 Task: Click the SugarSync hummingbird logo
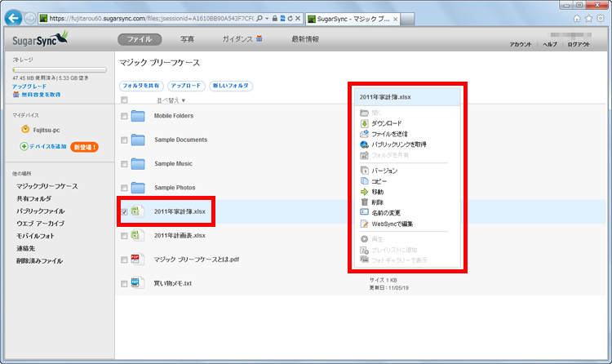click(40, 39)
